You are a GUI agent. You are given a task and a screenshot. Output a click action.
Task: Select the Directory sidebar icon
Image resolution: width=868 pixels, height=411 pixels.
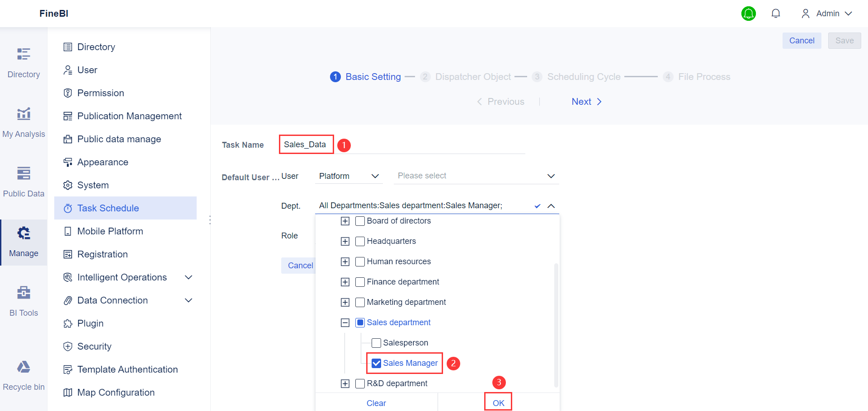tap(24, 60)
